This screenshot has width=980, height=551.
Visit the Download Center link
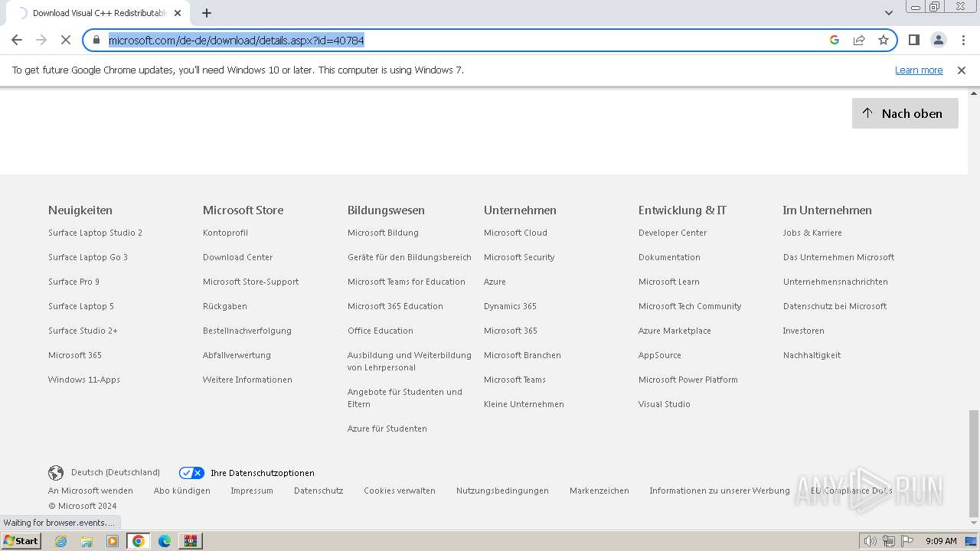237,257
